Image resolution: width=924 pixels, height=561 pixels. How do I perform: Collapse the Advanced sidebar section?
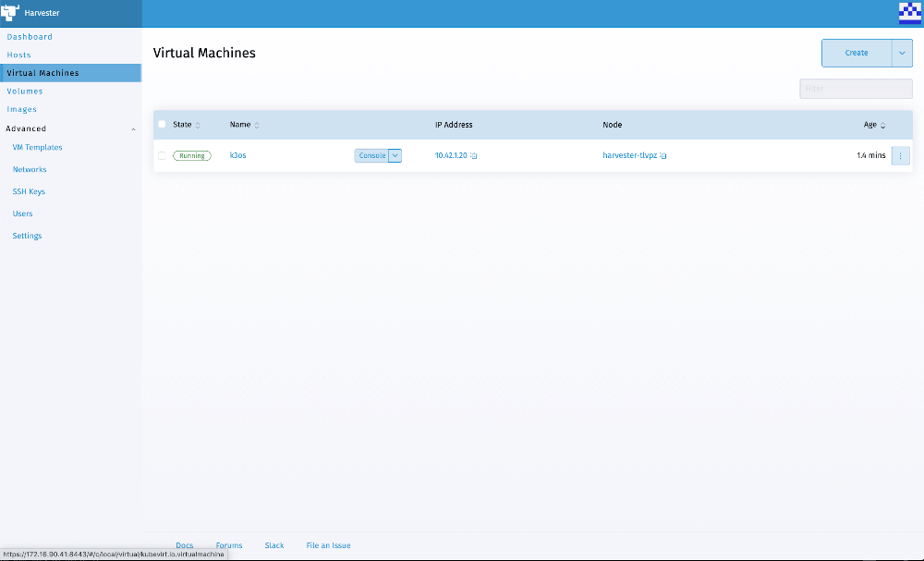coord(133,129)
